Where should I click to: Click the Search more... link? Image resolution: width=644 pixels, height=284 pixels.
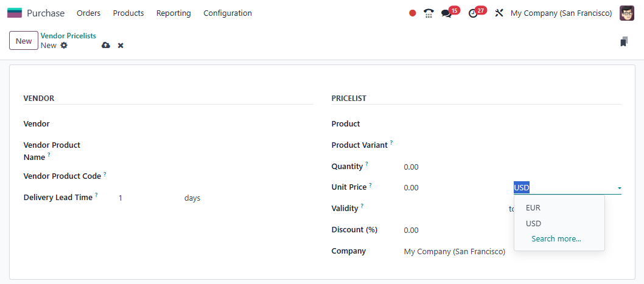pyautogui.click(x=556, y=239)
